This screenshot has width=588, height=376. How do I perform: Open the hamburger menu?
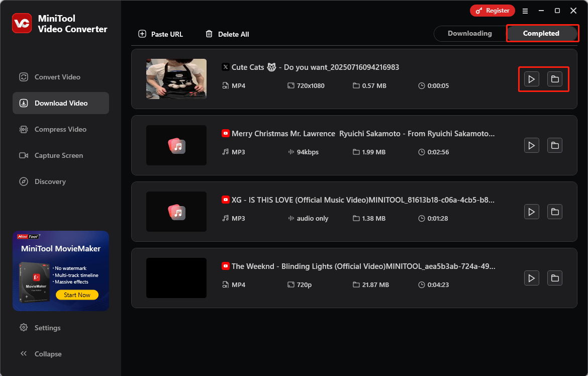(525, 11)
